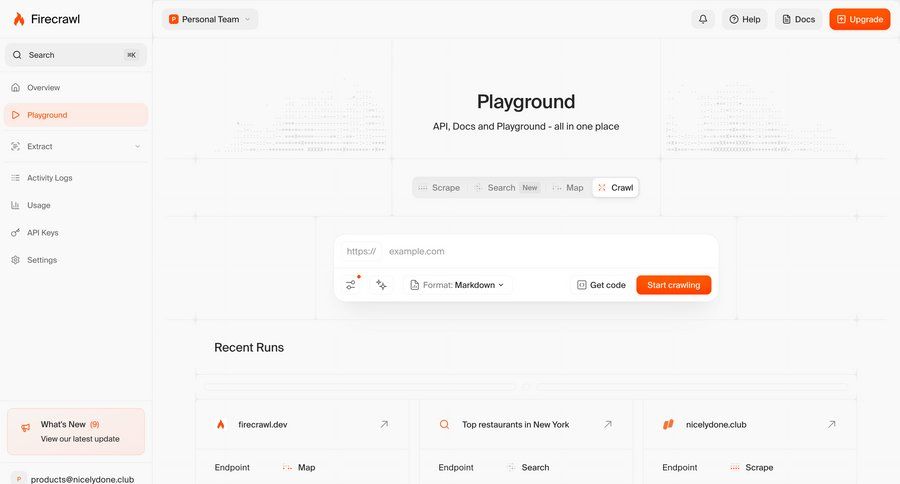Go to Usage page

76,205
